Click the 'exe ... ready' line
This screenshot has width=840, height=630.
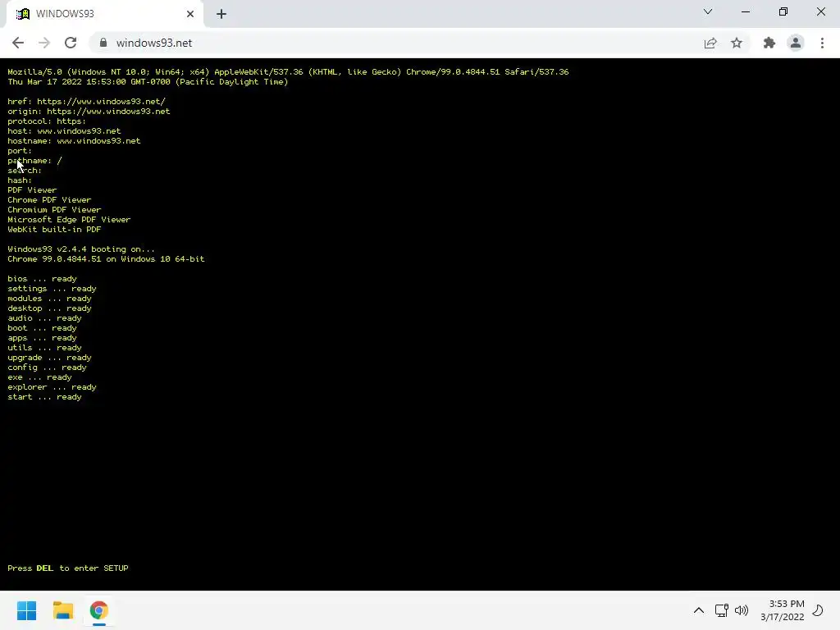[39, 377]
